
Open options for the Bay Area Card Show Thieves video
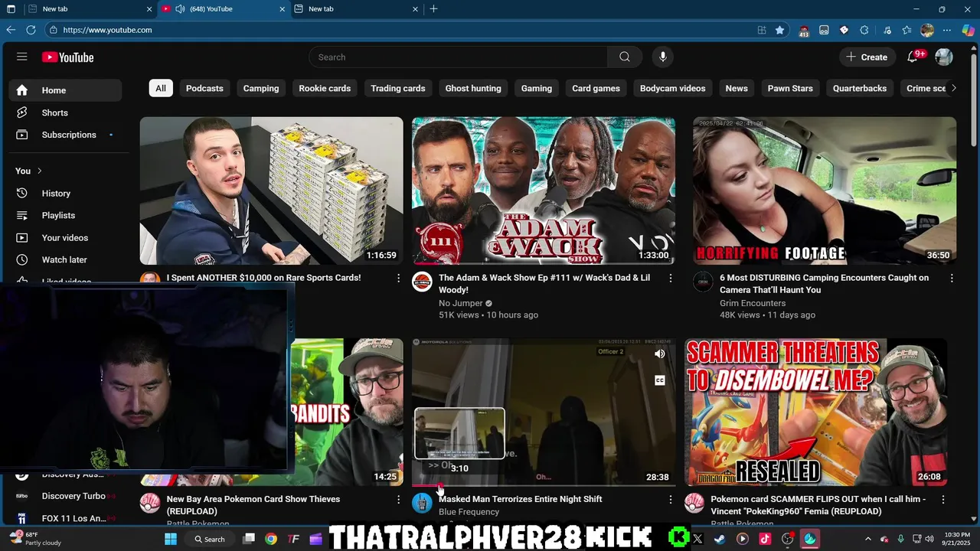(x=398, y=500)
